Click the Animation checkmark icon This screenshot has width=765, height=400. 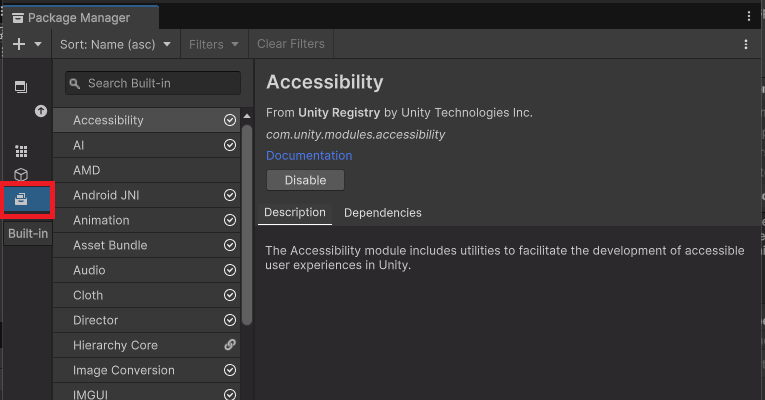pyautogui.click(x=230, y=220)
